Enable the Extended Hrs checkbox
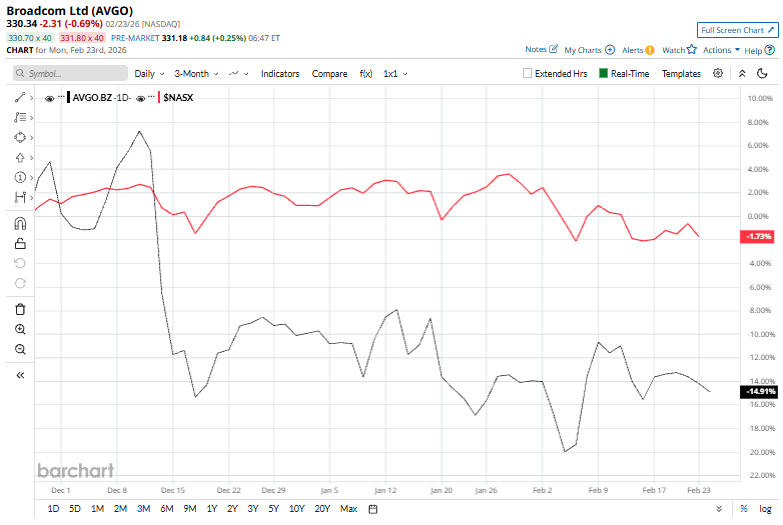 click(x=527, y=73)
